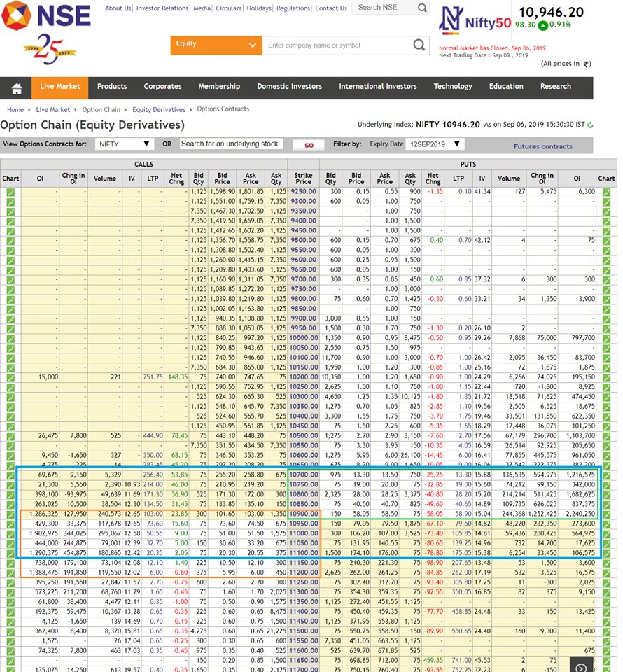Click the company name or symbol field
Viewport: 623px width, 672px height.
click(x=337, y=45)
